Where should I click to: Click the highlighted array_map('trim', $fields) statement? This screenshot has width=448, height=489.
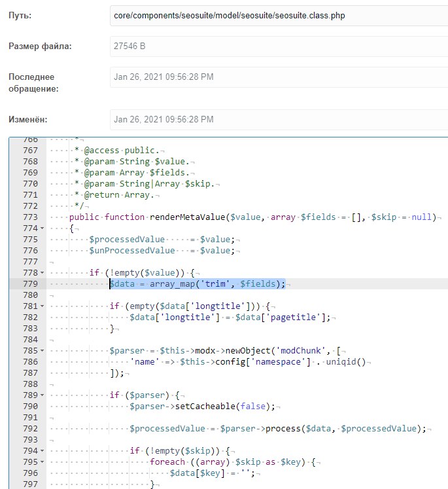[x=198, y=284]
